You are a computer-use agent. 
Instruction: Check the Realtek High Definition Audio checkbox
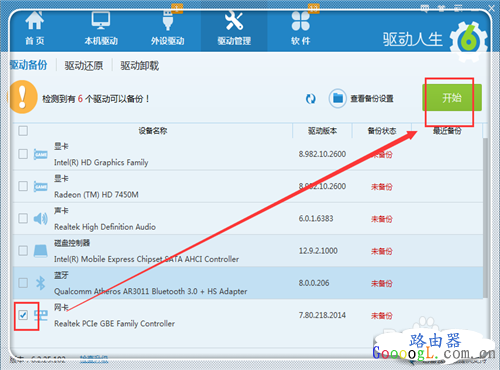[23, 218]
